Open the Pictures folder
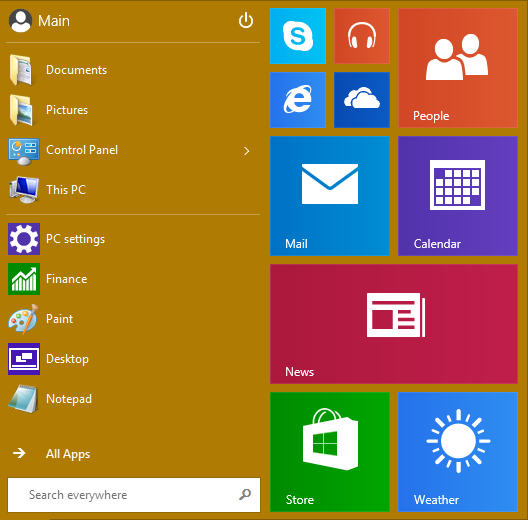The width and height of the screenshot is (528, 520). [133, 110]
